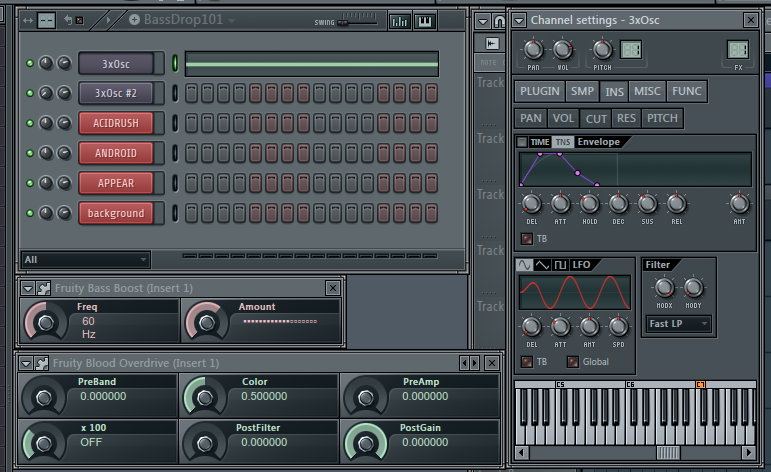Adjust the PostFilter knob in Blood Overdrive

pyautogui.click(x=205, y=443)
